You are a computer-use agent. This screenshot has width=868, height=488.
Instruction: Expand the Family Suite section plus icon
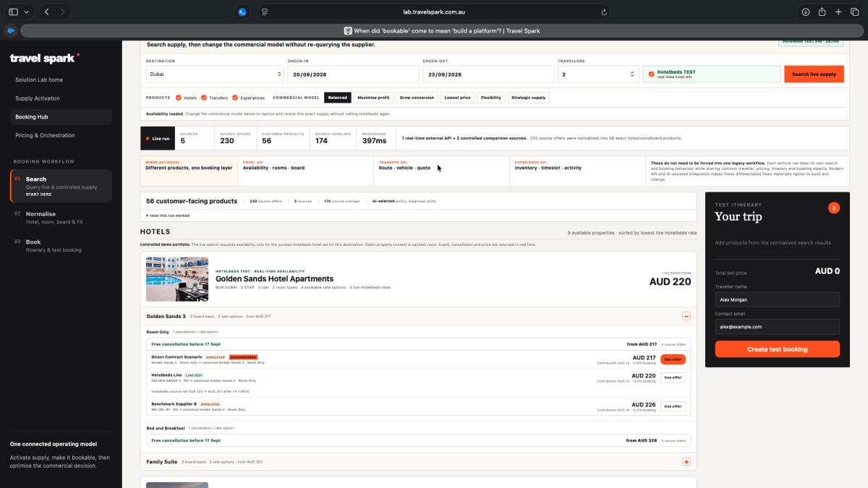coord(686,461)
